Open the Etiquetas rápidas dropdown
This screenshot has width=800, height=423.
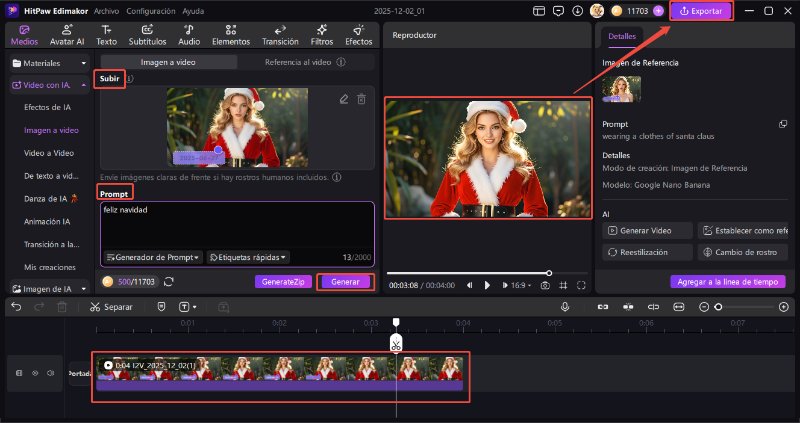click(248, 257)
